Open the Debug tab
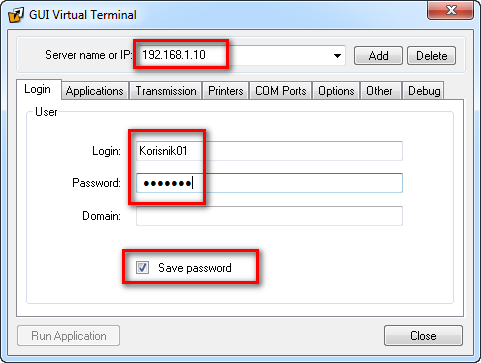Viewport: 481px width, 363px height. point(424,91)
